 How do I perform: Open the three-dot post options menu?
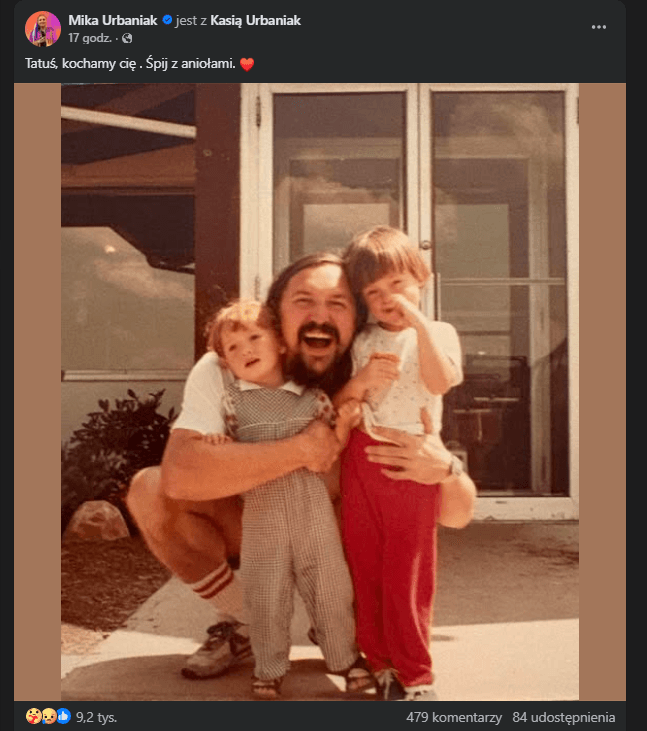pos(599,27)
